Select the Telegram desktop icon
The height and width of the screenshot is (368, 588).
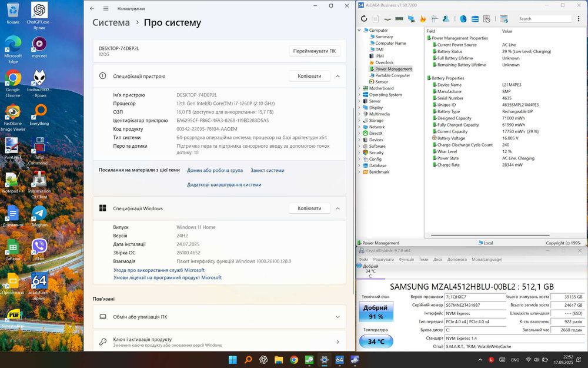[x=39, y=216]
